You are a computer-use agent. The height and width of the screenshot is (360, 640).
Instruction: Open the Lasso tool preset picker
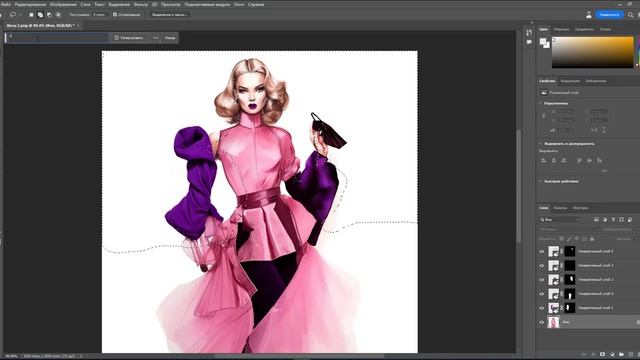[13, 15]
